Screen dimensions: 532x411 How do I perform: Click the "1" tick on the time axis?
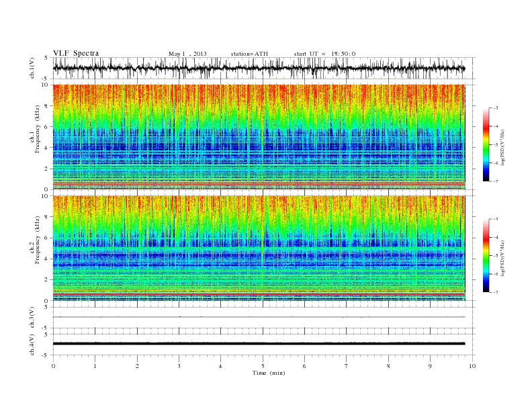tap(95, 366)
